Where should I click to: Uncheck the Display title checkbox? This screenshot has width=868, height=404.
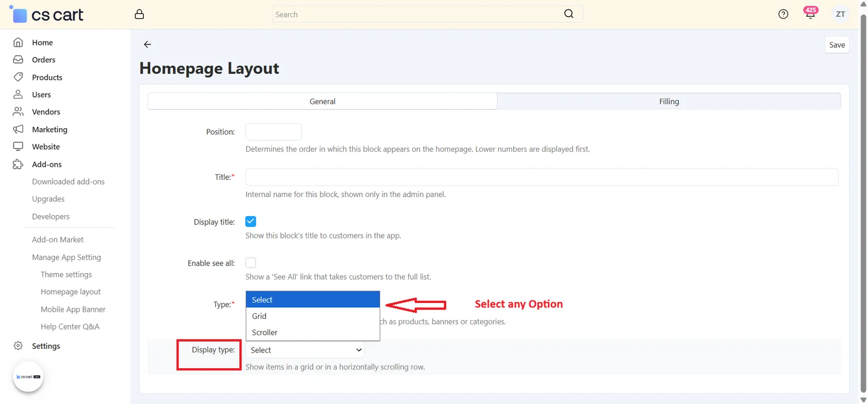pos(251,222)
